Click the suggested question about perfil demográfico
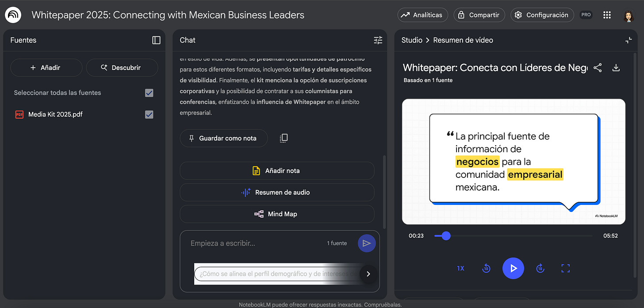 (276, 274)
